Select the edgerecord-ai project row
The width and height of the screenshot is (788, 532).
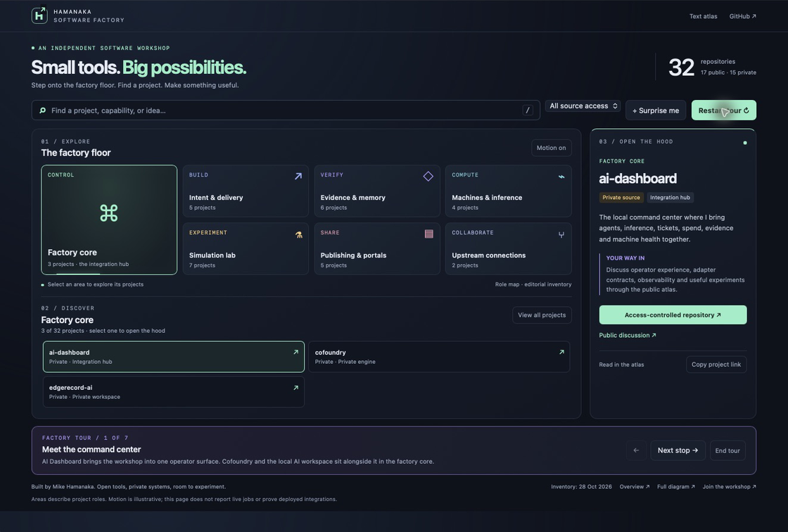[173, 392]
